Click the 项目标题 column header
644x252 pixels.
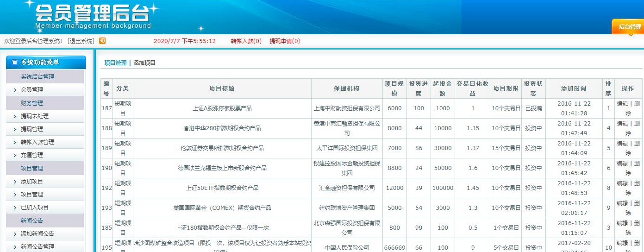(222, 88)
